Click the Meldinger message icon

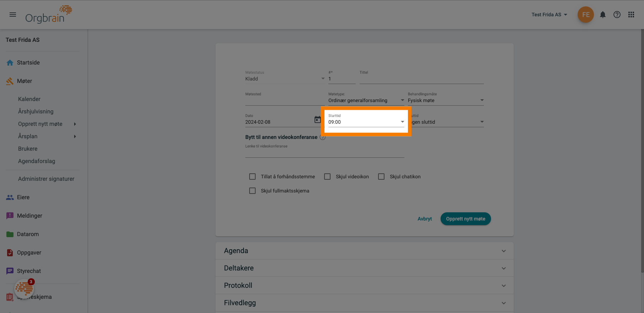pyautogui.click(x=10, y=216)
